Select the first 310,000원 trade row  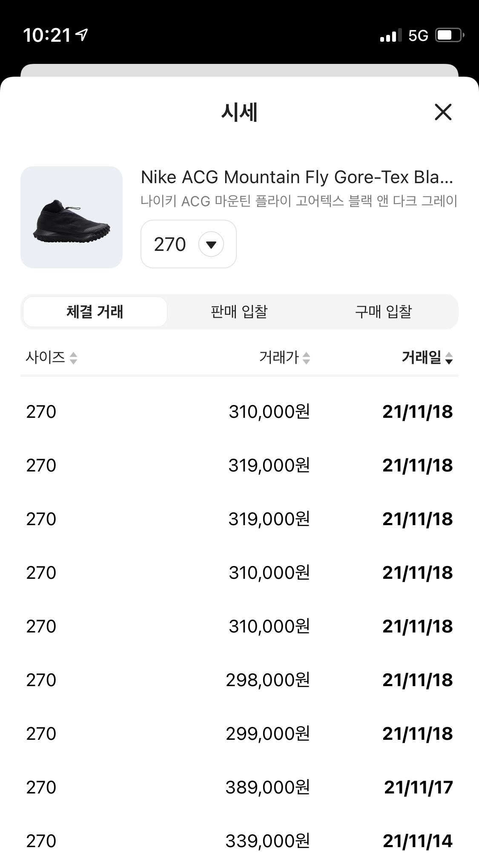click(x=239, y=412)
